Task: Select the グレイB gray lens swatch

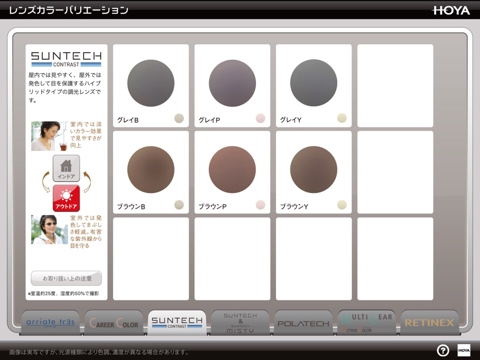Action: 151,83
